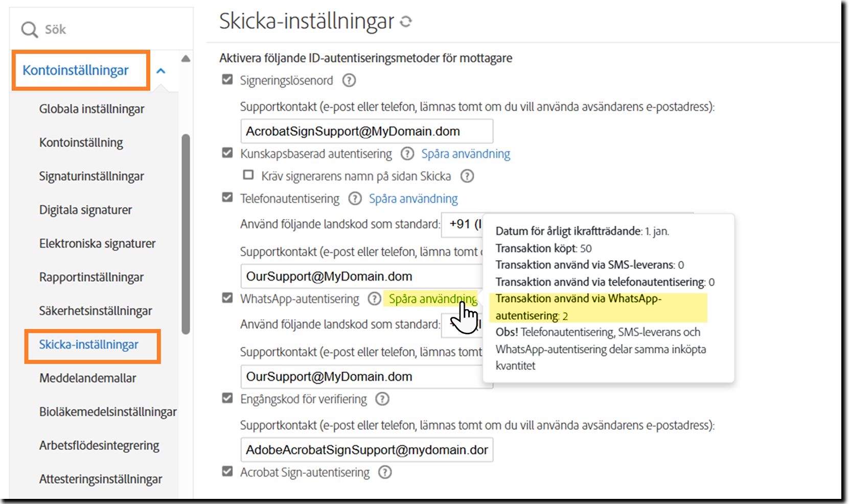Toggle Engångskod för verifiering checkbox
850x504 pixels.
pyautogui.click(x=227, y=398)
